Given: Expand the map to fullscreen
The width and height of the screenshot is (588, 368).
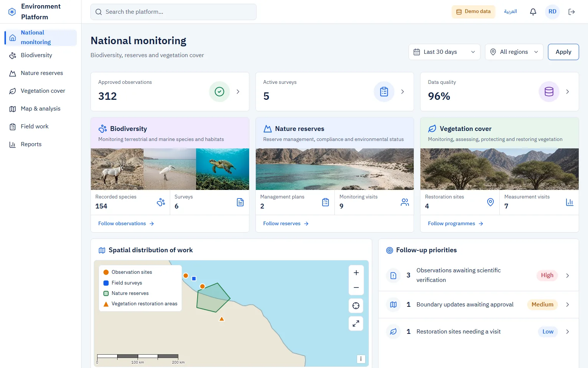Looking at the screenshot, I should click(x=356, y=323).
